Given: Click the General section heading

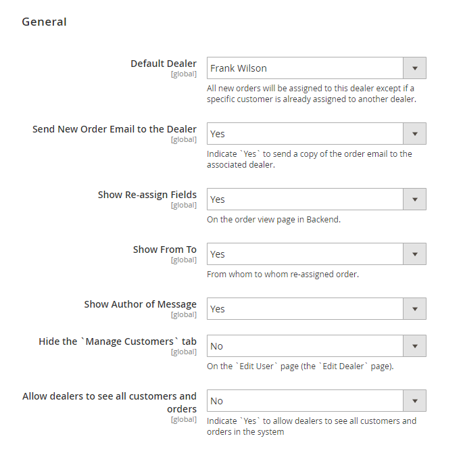Looking at the screenshot, I should pos(44,22).
